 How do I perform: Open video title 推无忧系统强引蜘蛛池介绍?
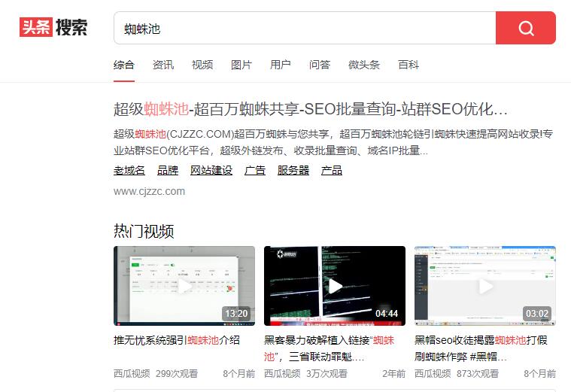[176, 340]
